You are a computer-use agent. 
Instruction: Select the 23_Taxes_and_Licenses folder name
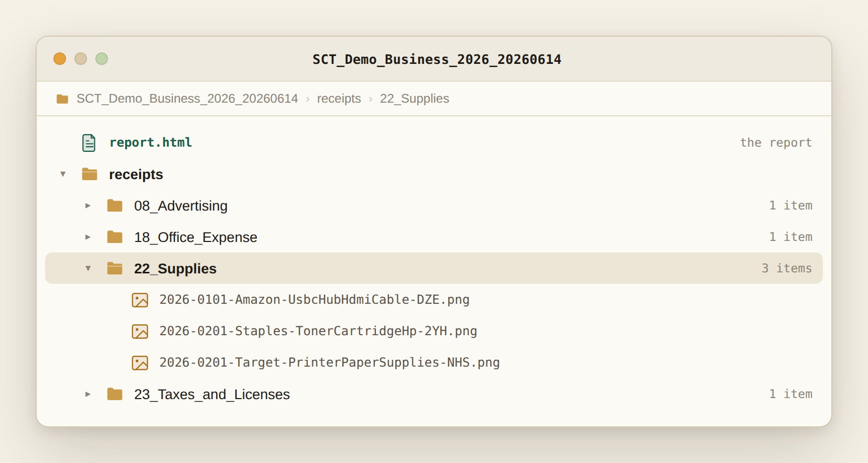coord(212,394)
